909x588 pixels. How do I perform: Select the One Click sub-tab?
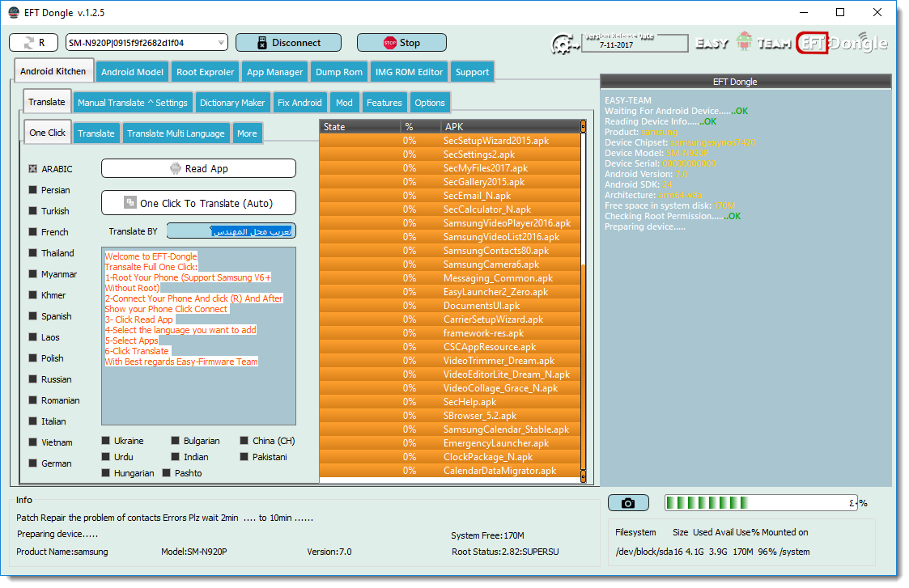coord(48,133)
